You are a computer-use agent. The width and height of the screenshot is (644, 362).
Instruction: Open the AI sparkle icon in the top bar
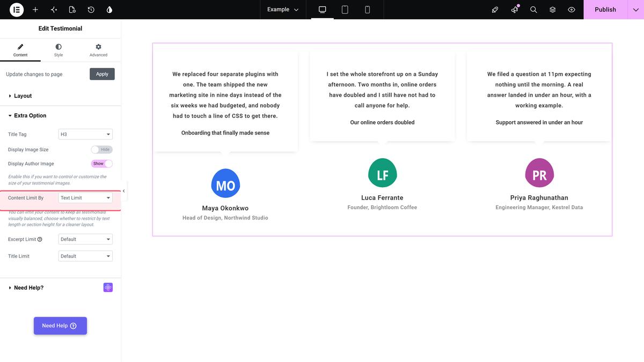[54, 10]
